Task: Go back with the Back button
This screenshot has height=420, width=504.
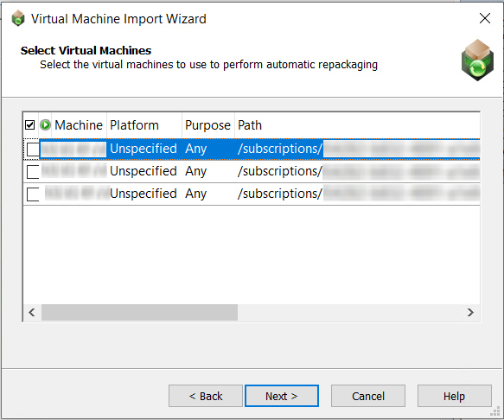Action: pyautogui.click(x=206, y=396)
